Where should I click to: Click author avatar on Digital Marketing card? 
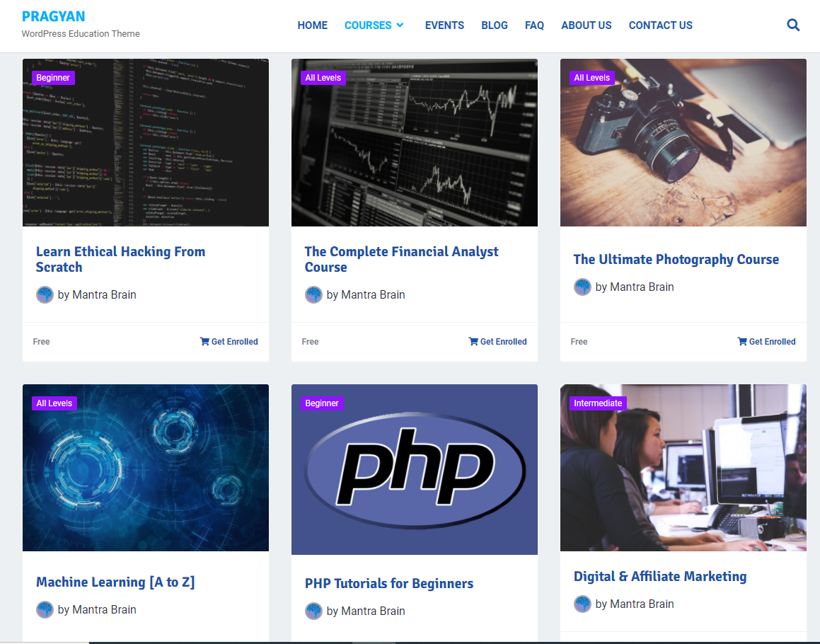point(582,604)
